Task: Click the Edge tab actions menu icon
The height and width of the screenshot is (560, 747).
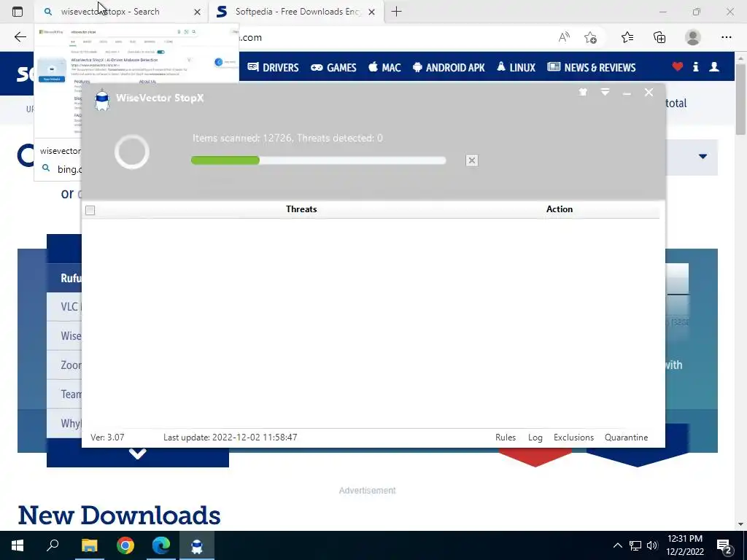Action: (x=18, y=12)
